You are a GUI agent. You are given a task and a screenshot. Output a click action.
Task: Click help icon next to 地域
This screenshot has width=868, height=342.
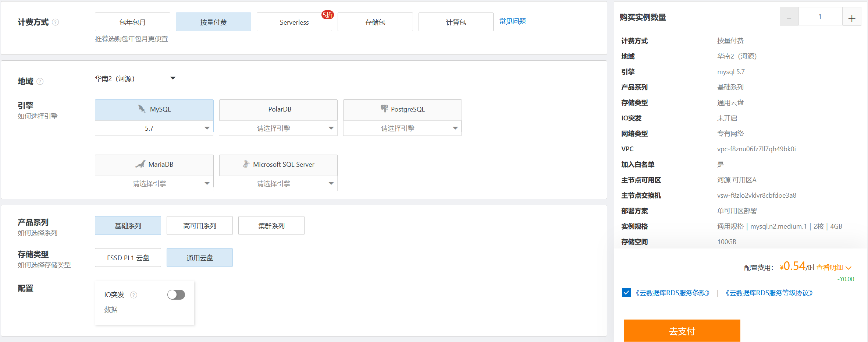(40, 81)
